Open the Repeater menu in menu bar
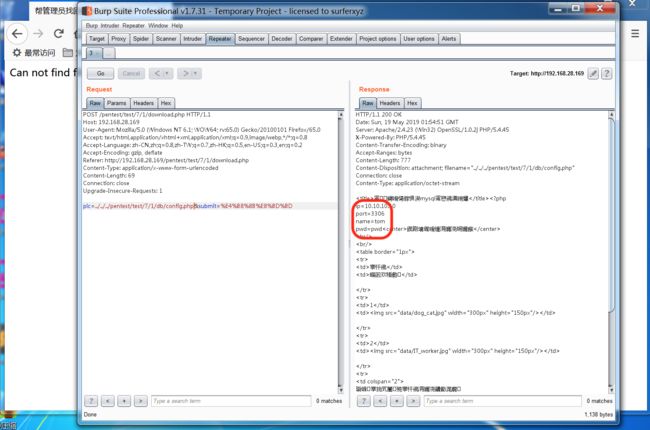 click(x=133, y=26)
